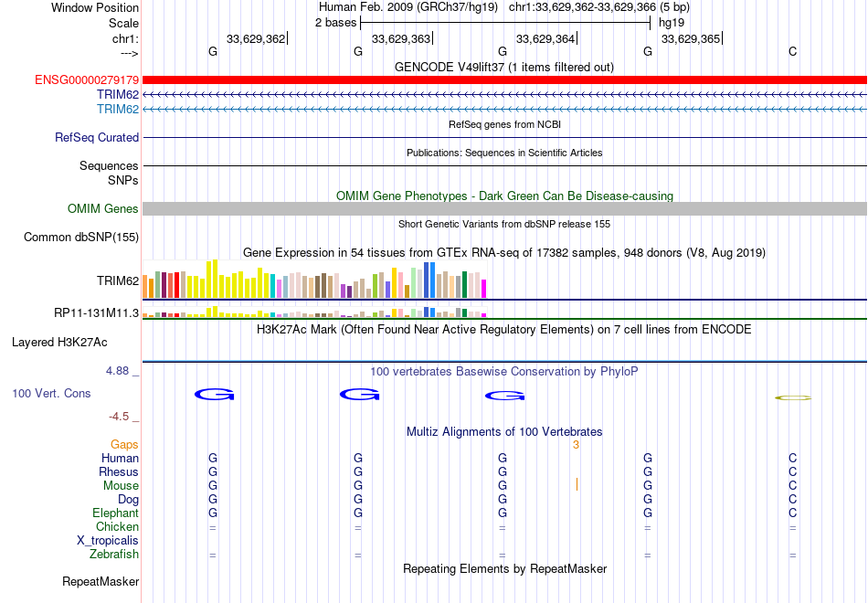
Task: Click the RP11-131M11.3 expression label
Action: [96, 312]
